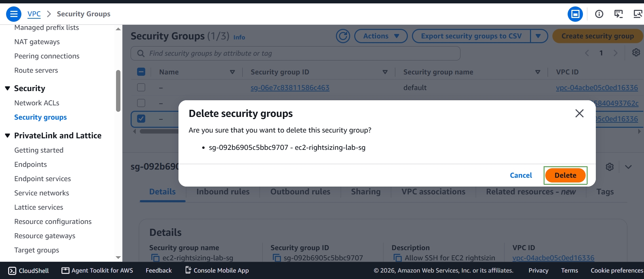Switch to the Inbound rules tab
This screenshot has height=279, width=644.
tap(223, 192)
